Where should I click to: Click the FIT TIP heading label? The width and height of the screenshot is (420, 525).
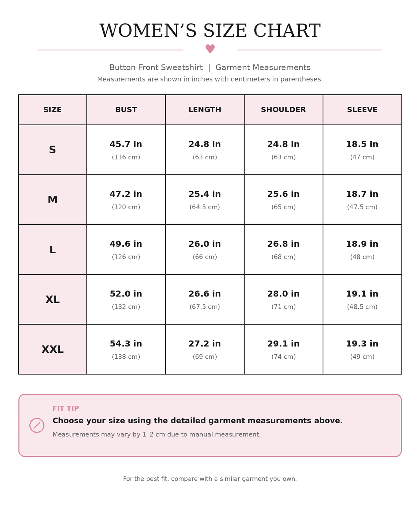pos(66,408)
